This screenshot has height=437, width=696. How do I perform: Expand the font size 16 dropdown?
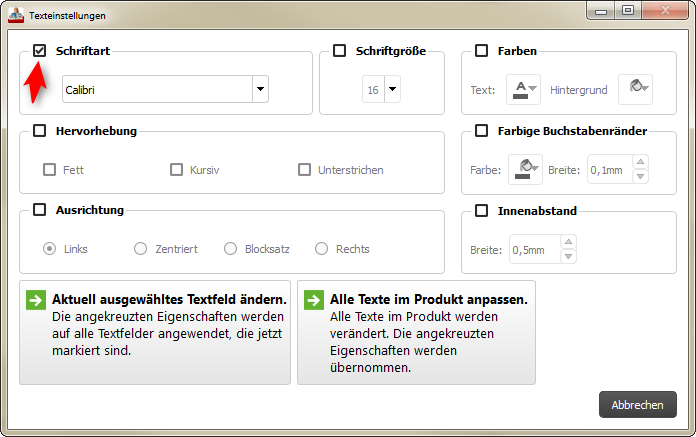click(x=391, y=90)
